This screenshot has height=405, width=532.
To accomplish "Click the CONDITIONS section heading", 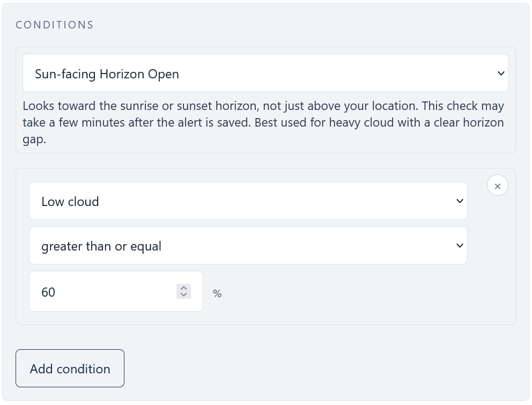I will tap(55, 25).
